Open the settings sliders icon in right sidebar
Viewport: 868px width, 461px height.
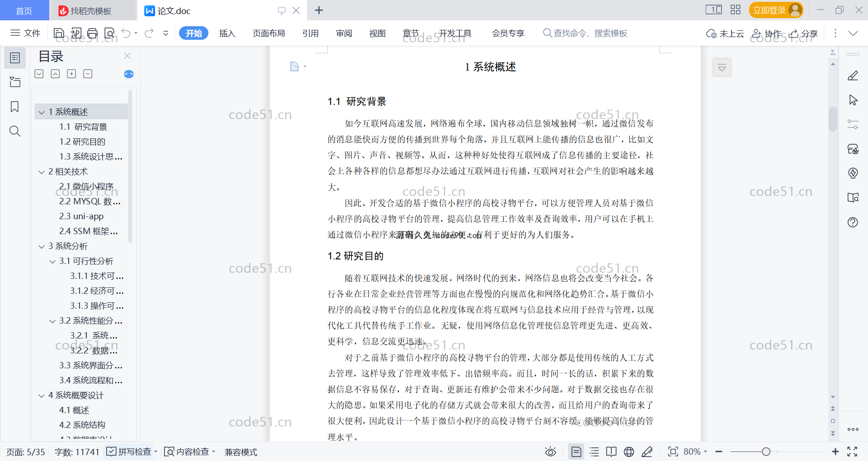(853, 124)
